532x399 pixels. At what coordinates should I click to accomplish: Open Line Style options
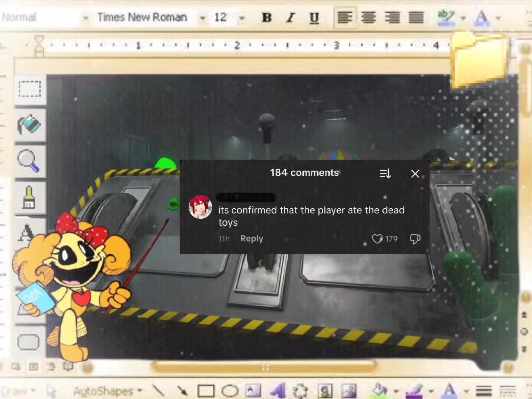point(484,391)
